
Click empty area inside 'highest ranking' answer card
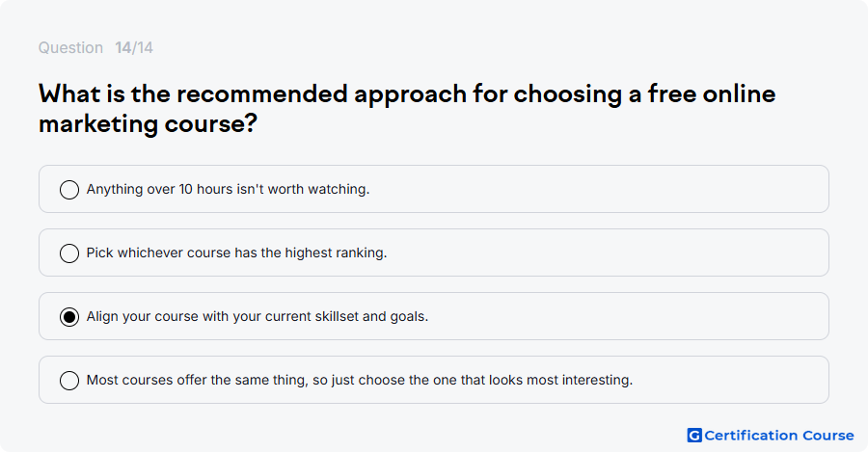(609, 253)
